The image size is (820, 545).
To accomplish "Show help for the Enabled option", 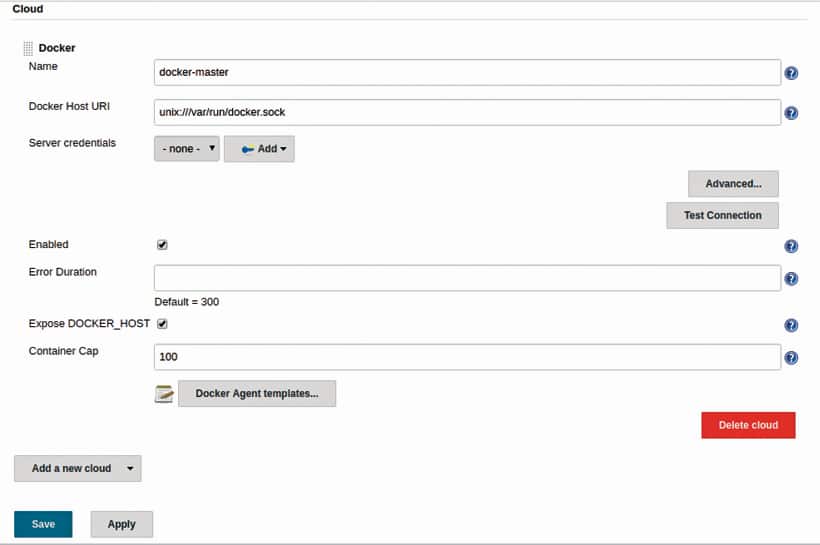I will click(x=791, y=246).
